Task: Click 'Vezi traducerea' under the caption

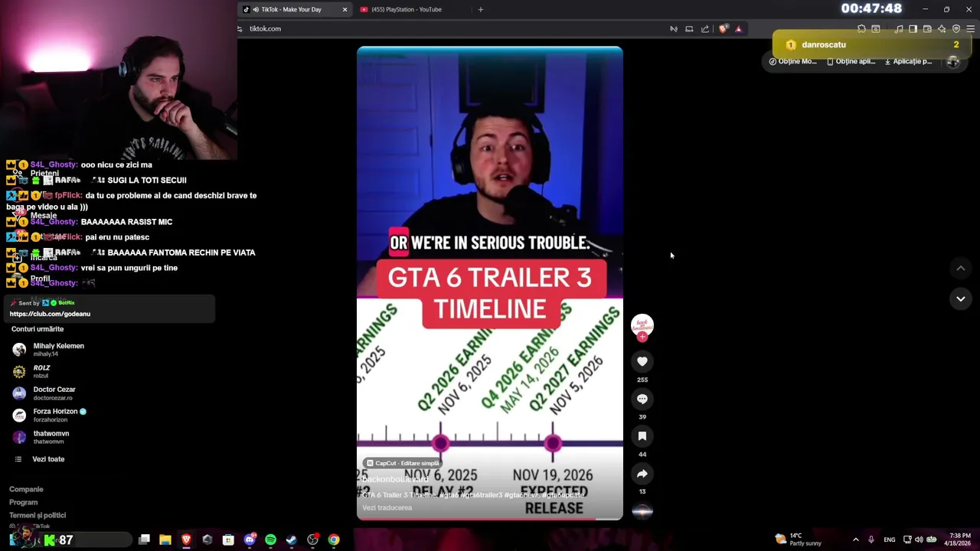Action: click(387, 507)
